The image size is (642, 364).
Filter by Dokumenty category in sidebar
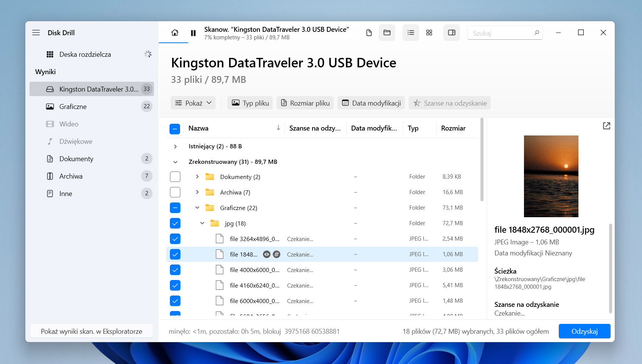92,159
